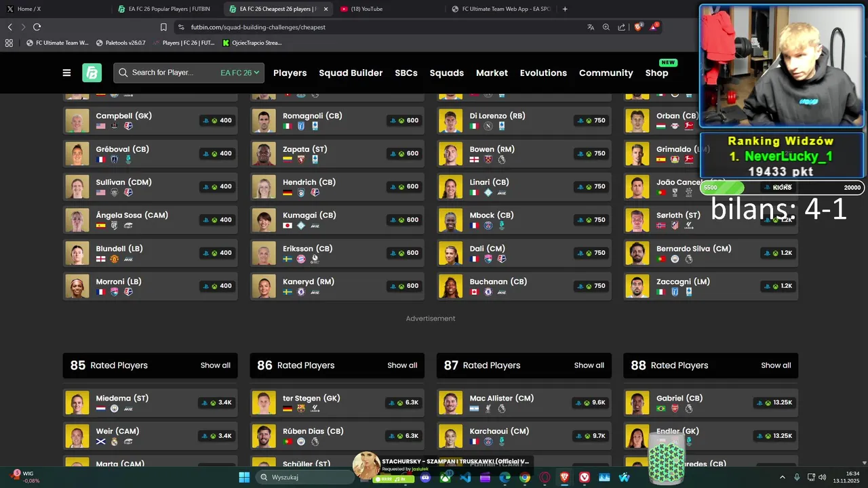
Task: Open Romagnoli (CB) player entry
Action: [337, 121]
